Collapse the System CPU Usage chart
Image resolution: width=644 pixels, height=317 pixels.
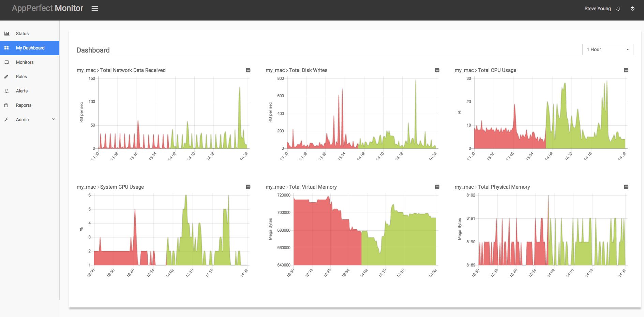tap(248, 187)
